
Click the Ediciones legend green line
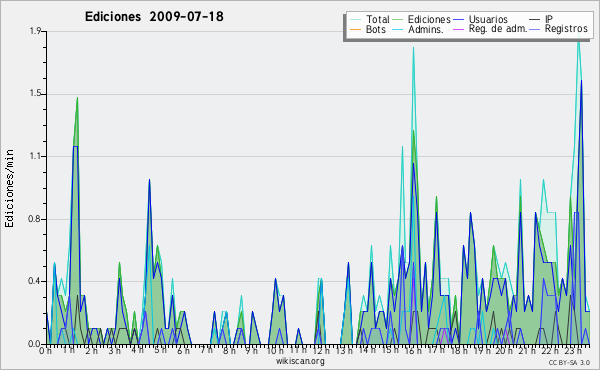[398, 20]
